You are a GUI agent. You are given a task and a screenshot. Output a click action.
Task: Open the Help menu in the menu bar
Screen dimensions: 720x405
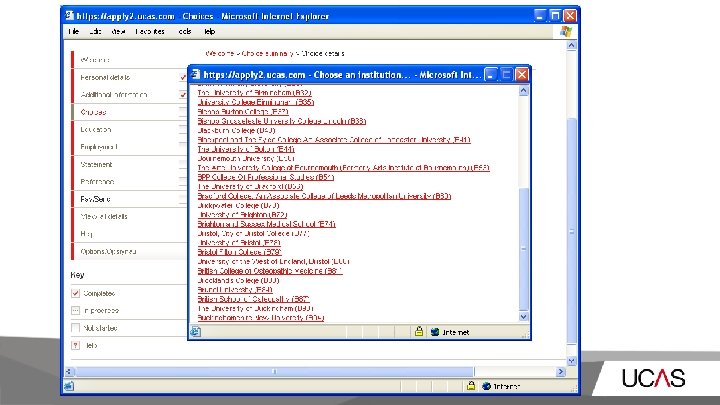pos(209,31)
